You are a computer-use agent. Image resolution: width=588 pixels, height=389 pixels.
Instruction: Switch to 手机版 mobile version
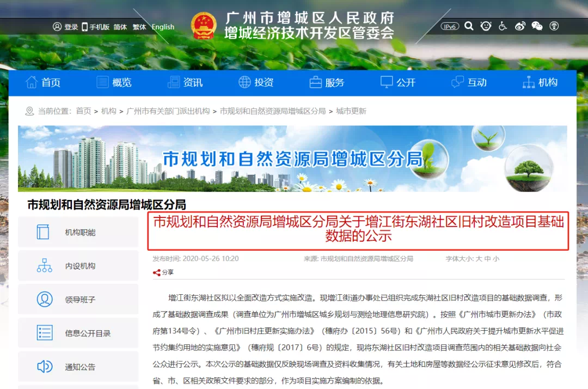(100, 27)
